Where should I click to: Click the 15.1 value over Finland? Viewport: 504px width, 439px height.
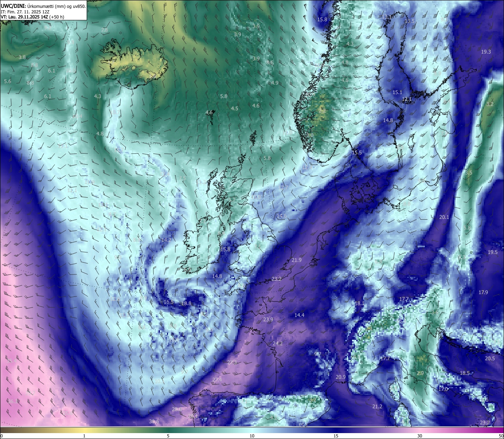(x=397, y=92)
